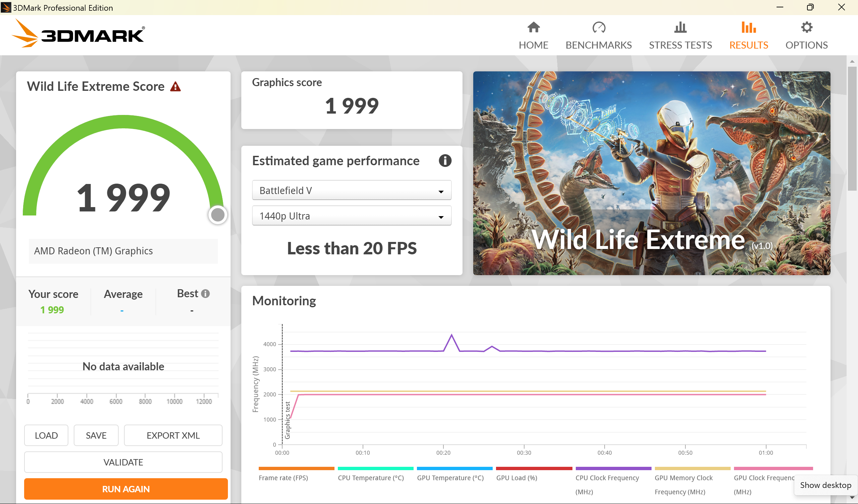Toggle GPU Temperature legend swatch

454,468
